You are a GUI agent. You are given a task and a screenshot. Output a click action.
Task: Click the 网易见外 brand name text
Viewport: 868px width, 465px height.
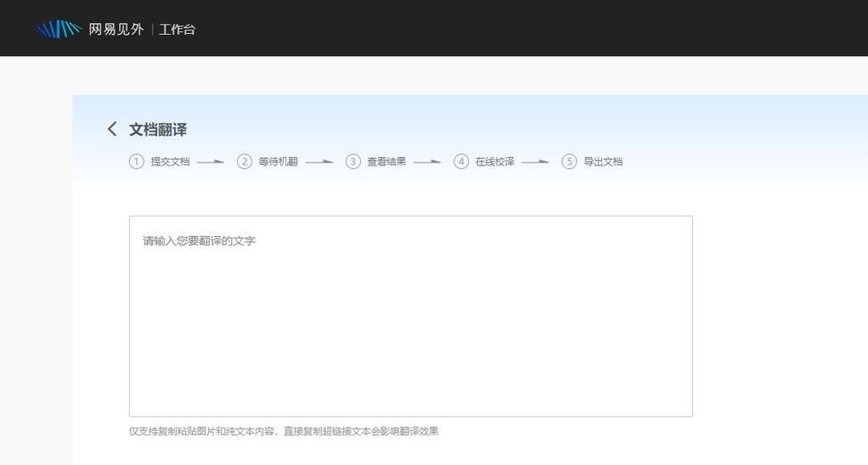116,30
